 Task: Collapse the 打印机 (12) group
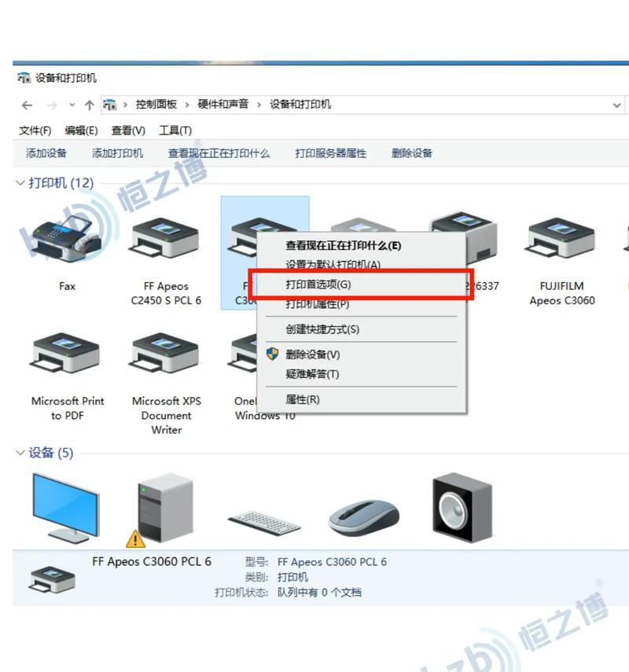pyautogui.click(x=20, y=183)
